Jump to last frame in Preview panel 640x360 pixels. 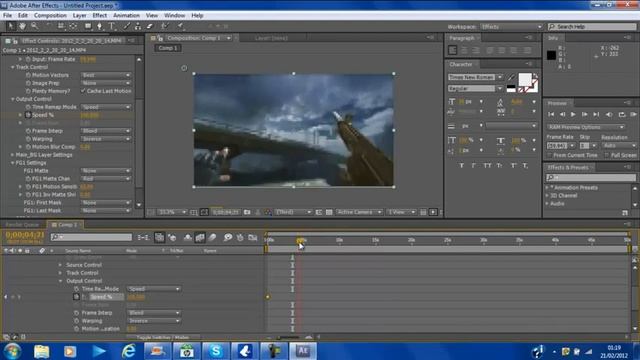(596, 115)
